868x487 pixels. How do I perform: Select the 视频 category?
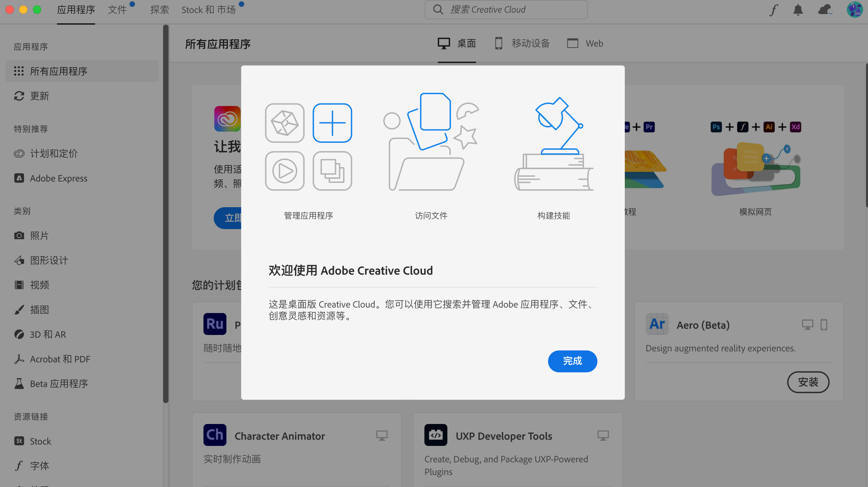point(82,285)
